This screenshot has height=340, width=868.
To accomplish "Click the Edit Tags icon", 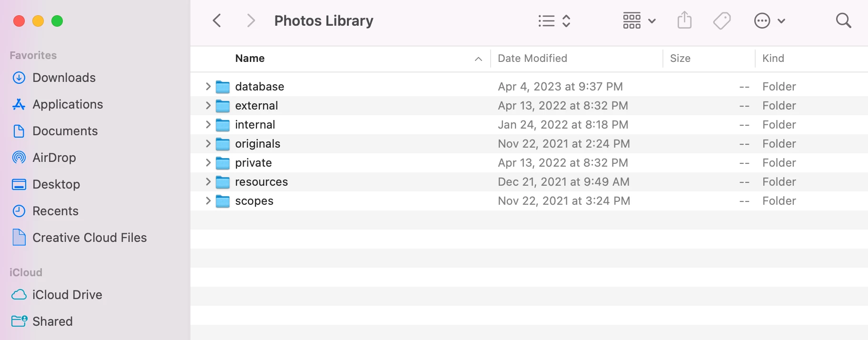I will pos(722,20).
